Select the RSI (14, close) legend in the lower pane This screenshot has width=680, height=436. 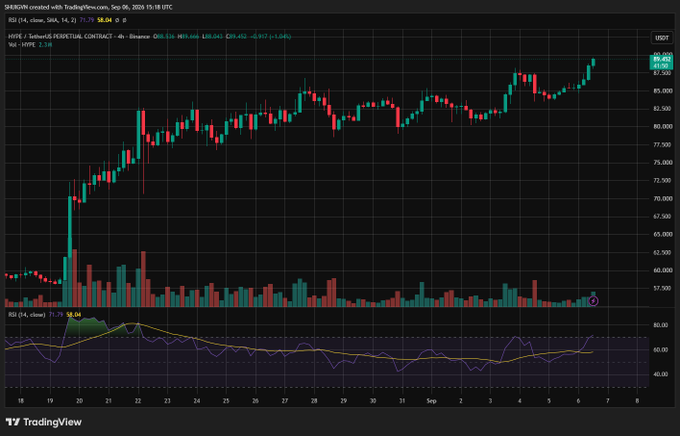click(27, 315)
